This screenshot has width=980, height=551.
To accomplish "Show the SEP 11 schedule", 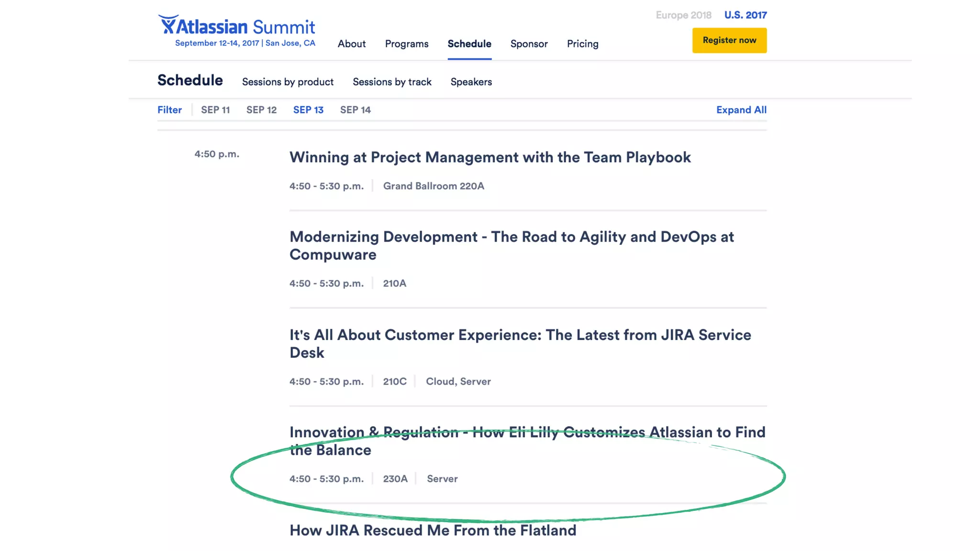I will click(x=215, y=110).
